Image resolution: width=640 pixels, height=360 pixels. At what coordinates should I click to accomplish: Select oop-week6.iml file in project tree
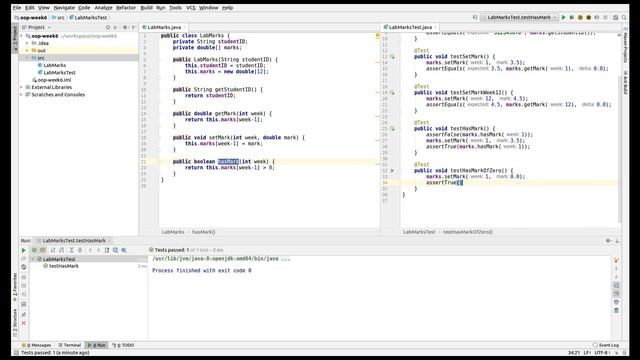[54, 80]
